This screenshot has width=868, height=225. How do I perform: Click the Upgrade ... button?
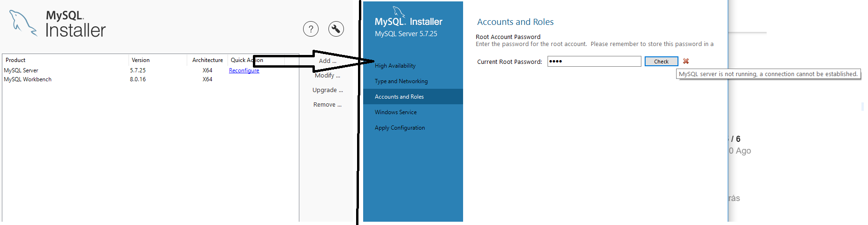coord(327,90)
